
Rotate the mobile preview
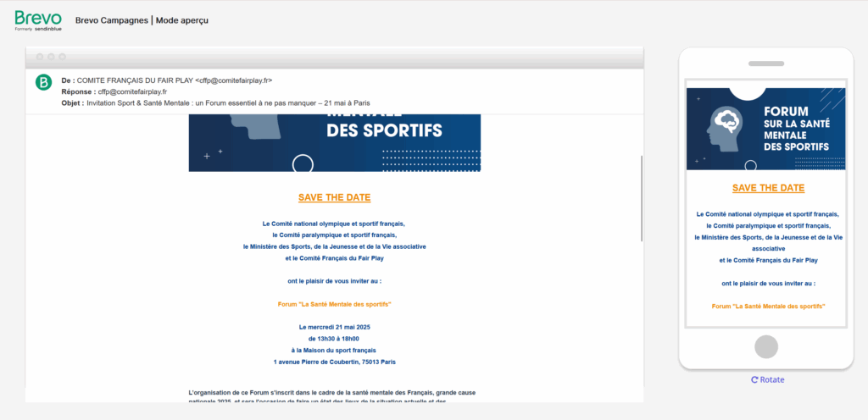click(x=767, y=379)
